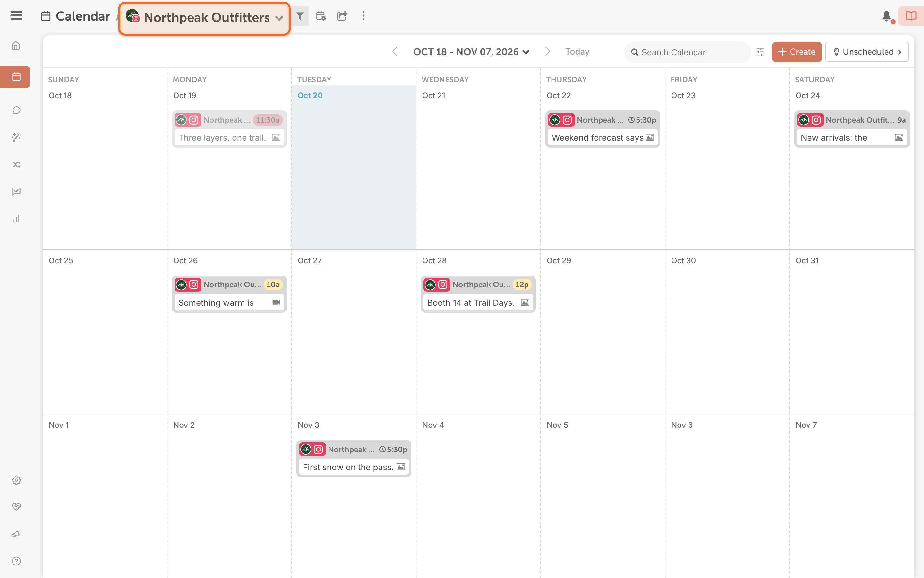Open the analytics bar chart icon
This screenshot has width=924, height=578.
point(16,218)
